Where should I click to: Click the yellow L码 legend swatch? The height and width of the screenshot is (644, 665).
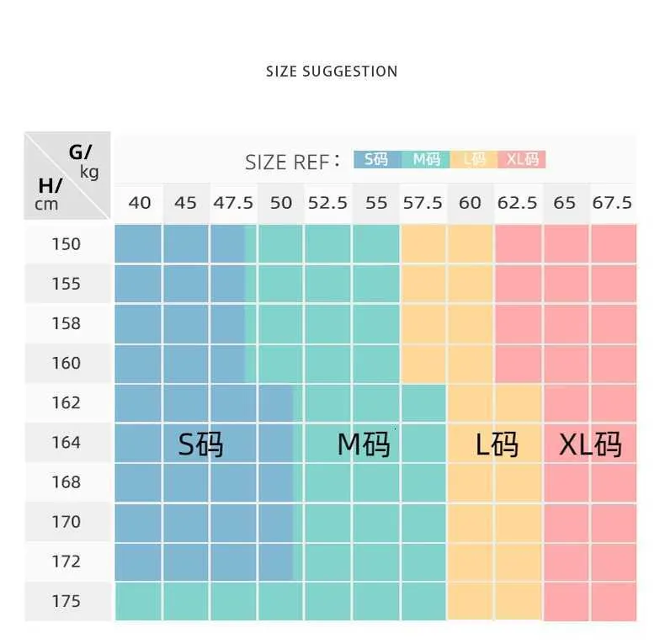coord(474,159)
